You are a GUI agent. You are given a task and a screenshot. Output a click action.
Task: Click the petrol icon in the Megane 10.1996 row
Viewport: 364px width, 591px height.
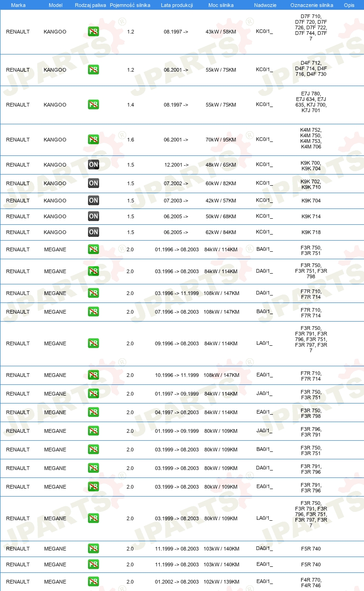(94, 375)
